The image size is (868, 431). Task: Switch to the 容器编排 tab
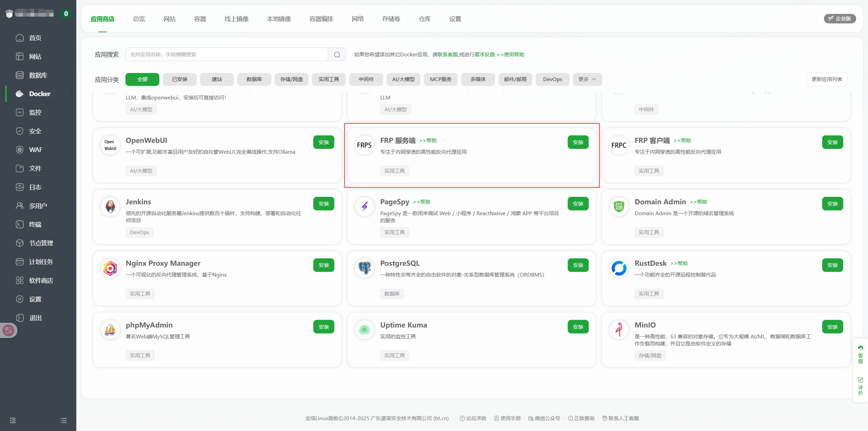pos(321,19)
